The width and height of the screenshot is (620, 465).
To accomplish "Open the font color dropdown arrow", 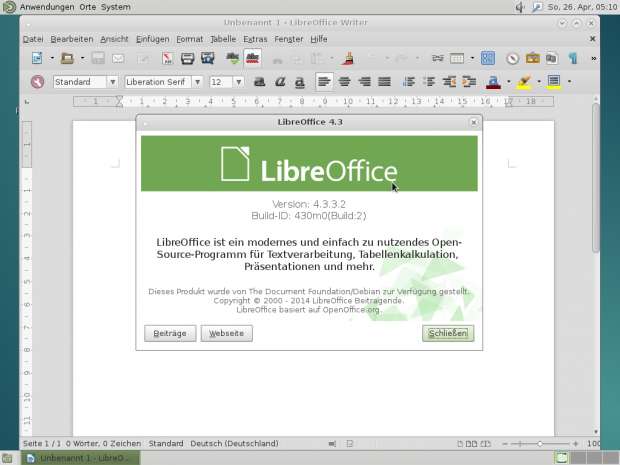I will click(x=509, y=82).
